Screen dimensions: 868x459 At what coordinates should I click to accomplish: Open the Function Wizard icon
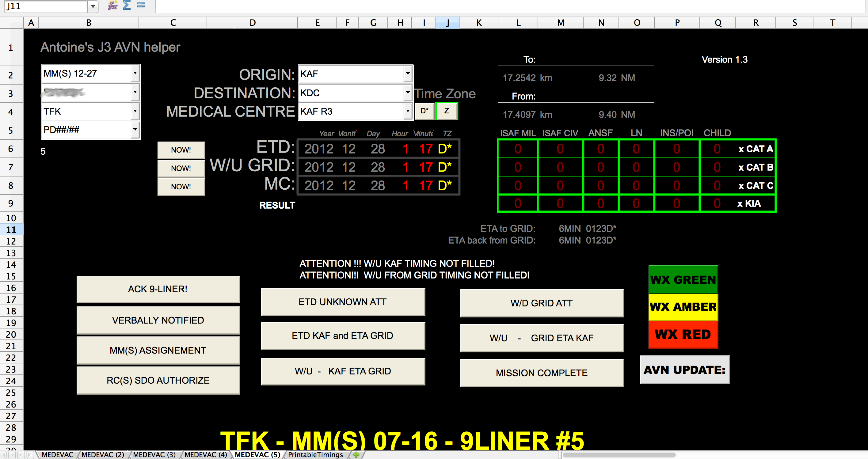112,6
